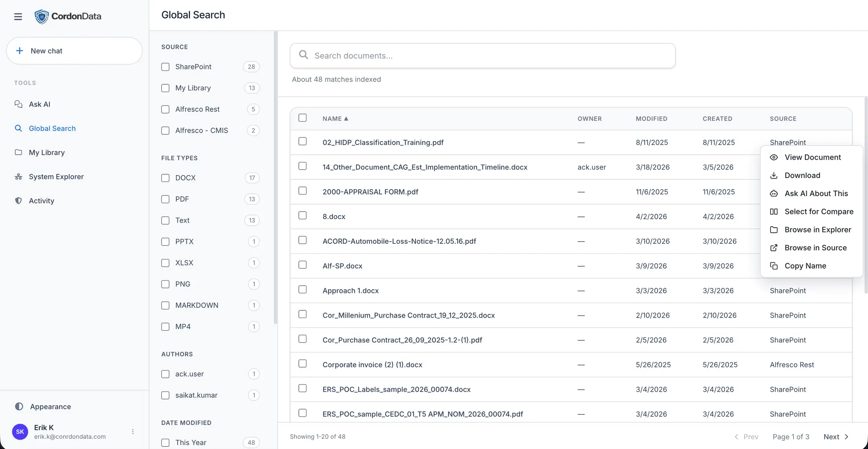868x449 pixels.
Task: Sort by the OWNER column header
Action: [590, 119]
